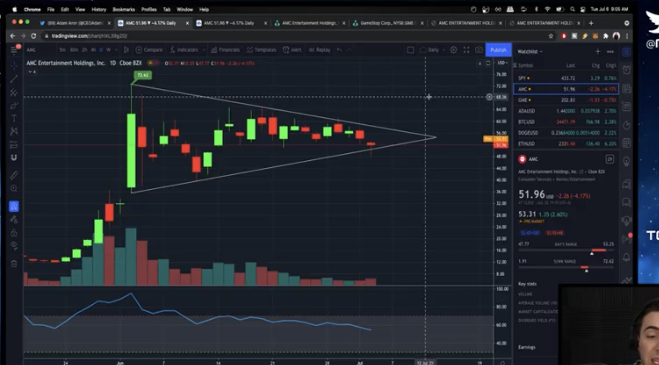Image resolution: width=659 pixels, height=365 pixels.
Task: Collapse the indicator legend arrow under title
Action: pyautogui.click(x=32, y=72)
